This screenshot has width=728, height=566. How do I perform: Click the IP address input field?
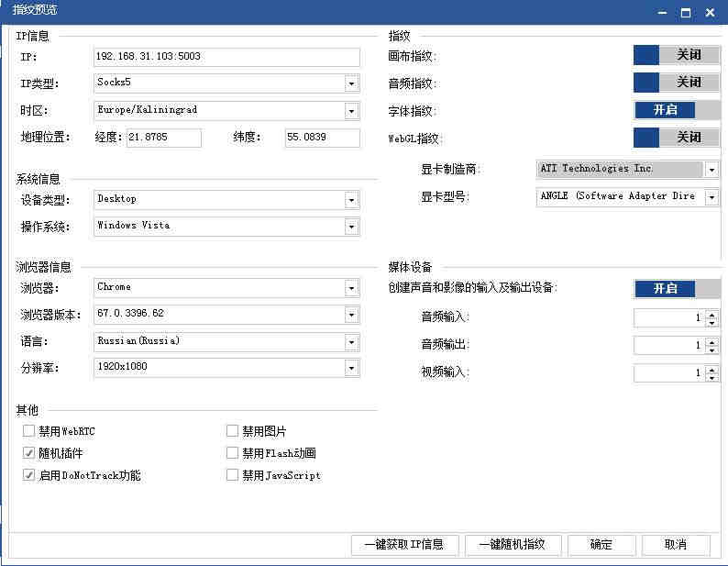(226, 57)
